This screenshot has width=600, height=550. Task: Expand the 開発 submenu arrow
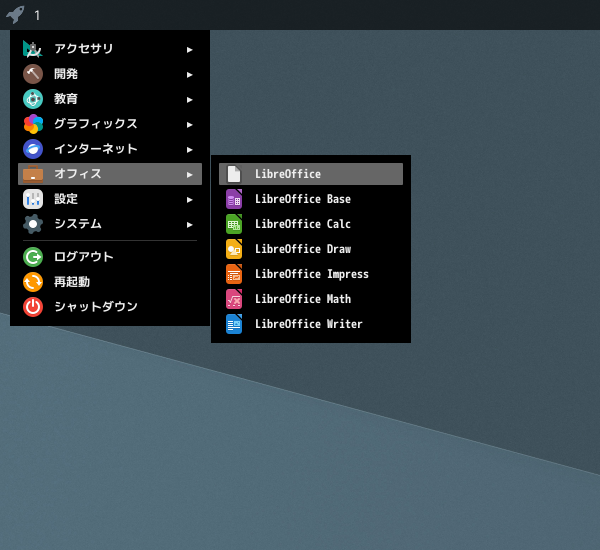(189, 75)
